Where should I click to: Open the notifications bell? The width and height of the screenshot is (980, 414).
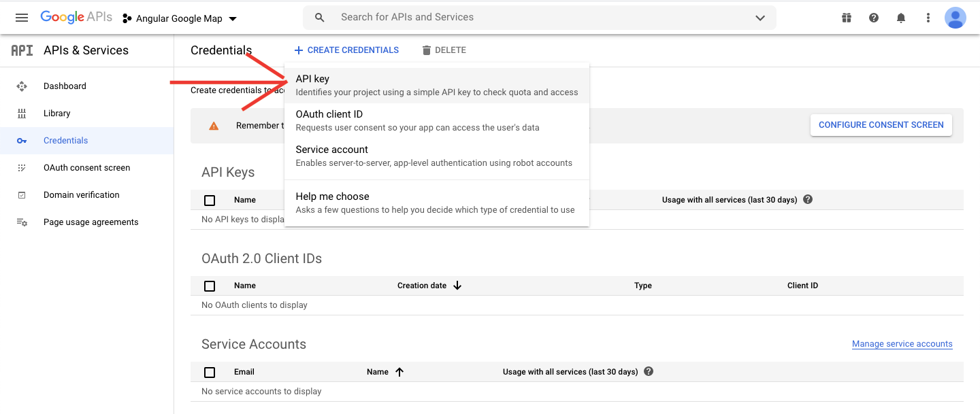901,18
